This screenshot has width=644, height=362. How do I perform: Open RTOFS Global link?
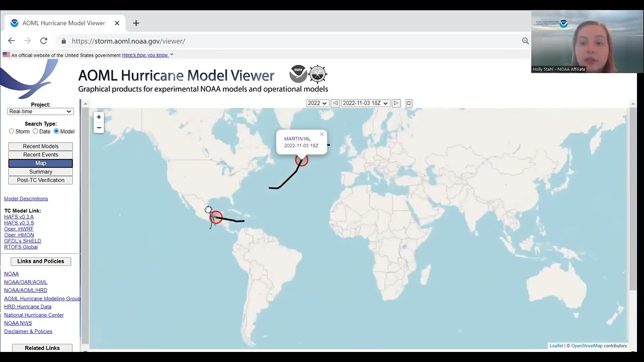(21, 247)
